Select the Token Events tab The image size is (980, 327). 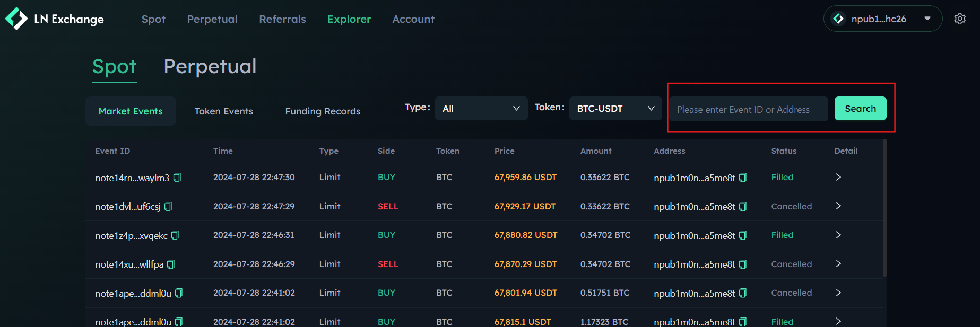(x=223, y=111)
